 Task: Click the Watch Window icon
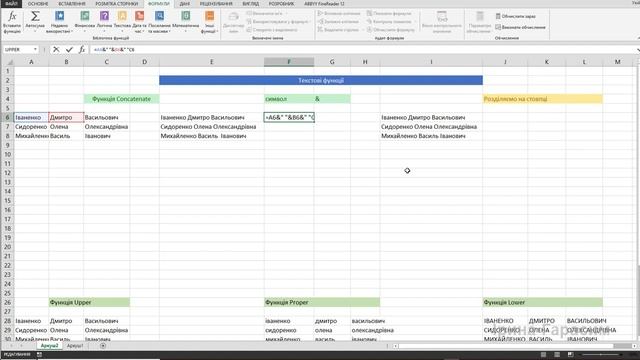(x=442, y=17)
